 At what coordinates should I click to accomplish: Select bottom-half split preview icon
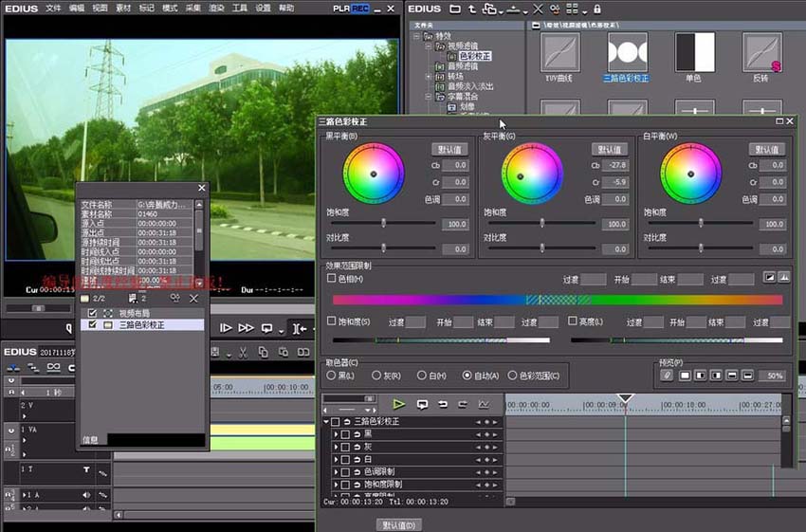pos(748,376)
